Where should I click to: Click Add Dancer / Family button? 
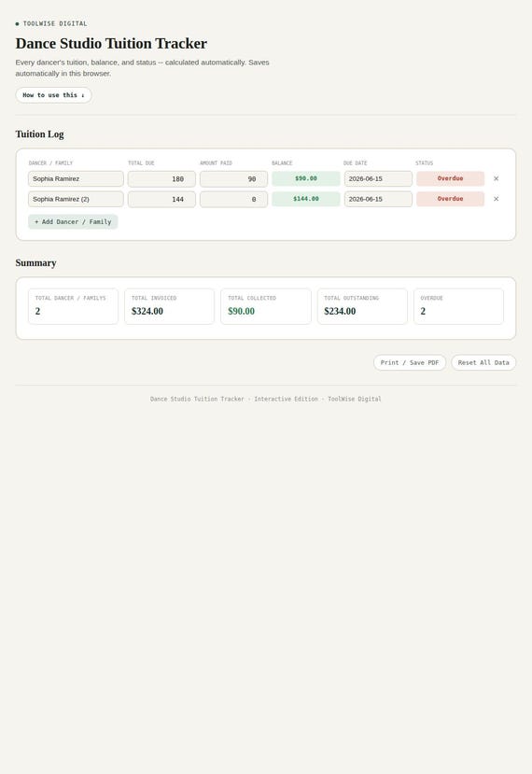[73, 221]
